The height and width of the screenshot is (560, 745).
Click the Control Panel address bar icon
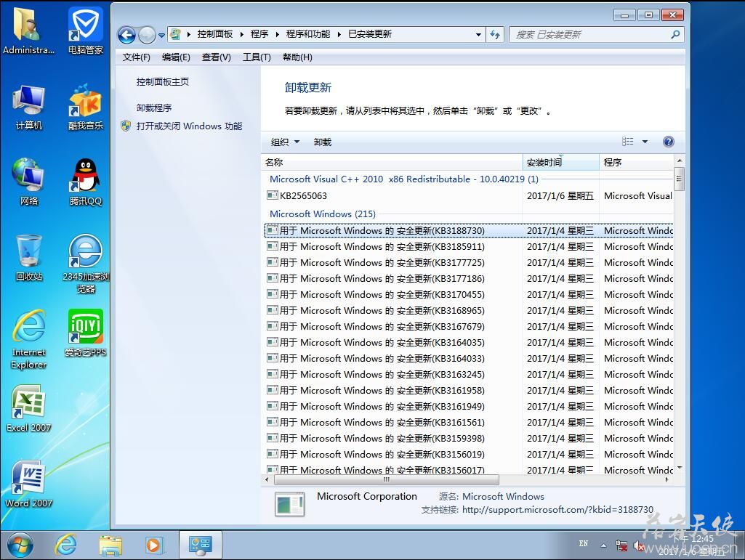coord(176,34)
